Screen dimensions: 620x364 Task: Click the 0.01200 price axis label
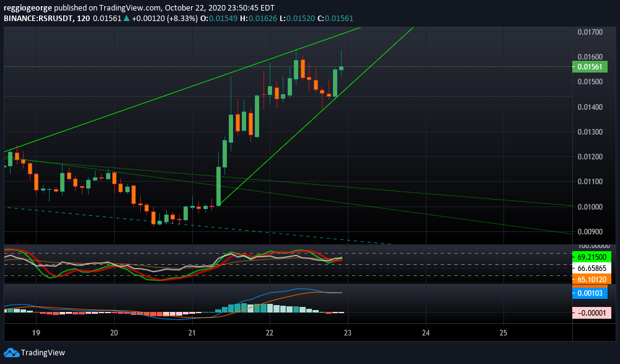(x=590, y=157)
